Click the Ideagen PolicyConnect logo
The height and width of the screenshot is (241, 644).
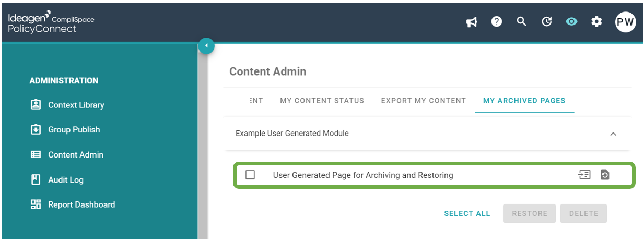click(x=51, y=22)
